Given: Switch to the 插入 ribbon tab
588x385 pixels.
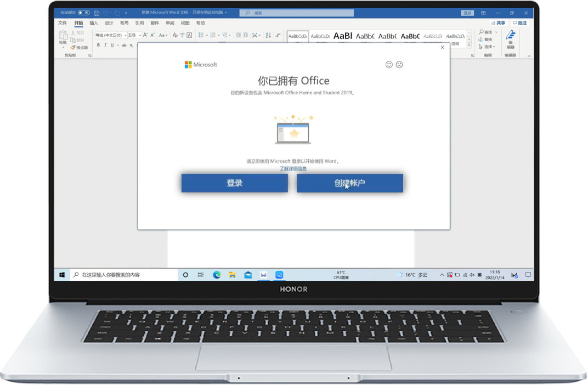Looking at the screenshot, I should click(x=94, y=23).
